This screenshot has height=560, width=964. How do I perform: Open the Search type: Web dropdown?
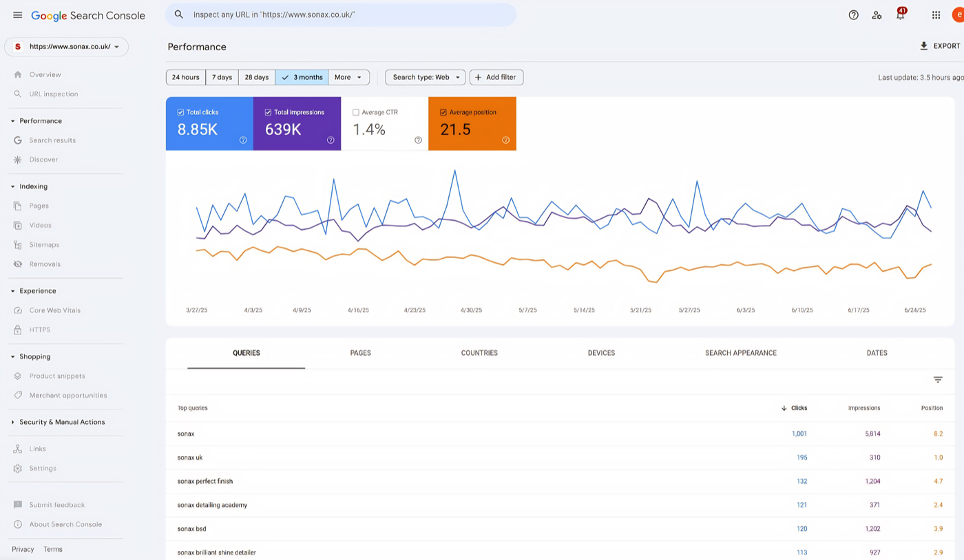click(425, 77)
